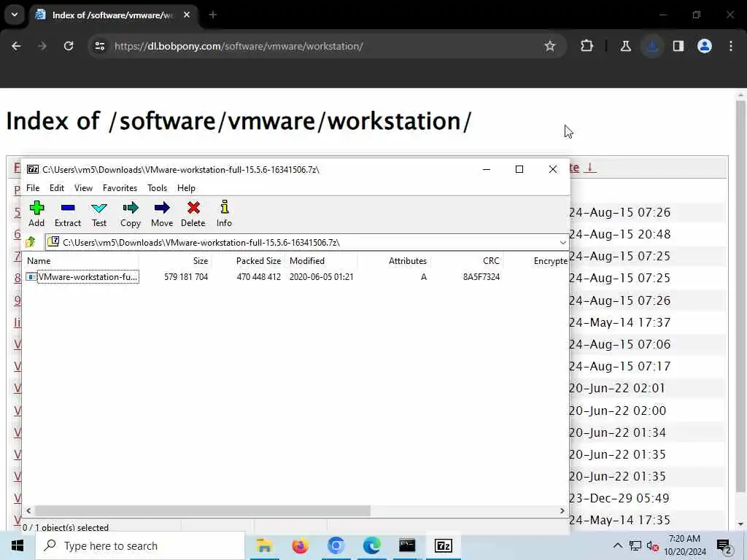Extract files using the Extract tool
The height and width of the screenshot is (560, 747).
(x=68, y=214)
